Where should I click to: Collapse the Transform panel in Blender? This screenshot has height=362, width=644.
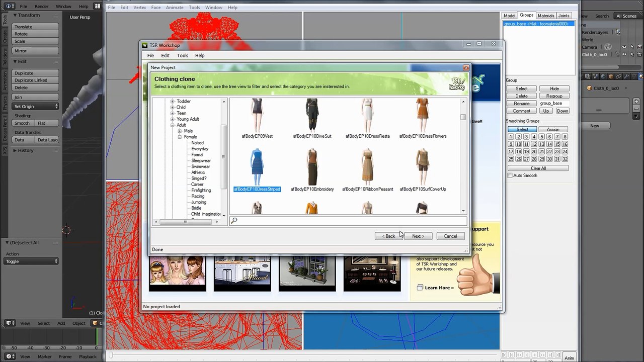pyautogui.click(x=15, y=16)
